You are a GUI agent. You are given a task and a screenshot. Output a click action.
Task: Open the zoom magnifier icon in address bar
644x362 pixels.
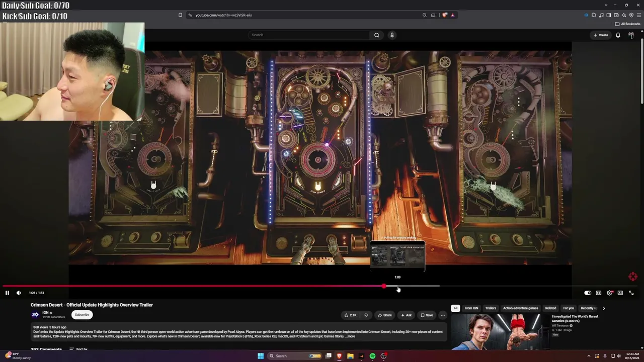tap(425, 15)
